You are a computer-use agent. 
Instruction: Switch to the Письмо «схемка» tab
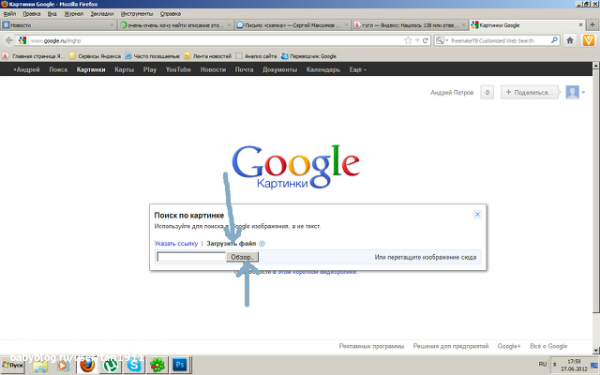pyautogui.click(x=292, y=25)
